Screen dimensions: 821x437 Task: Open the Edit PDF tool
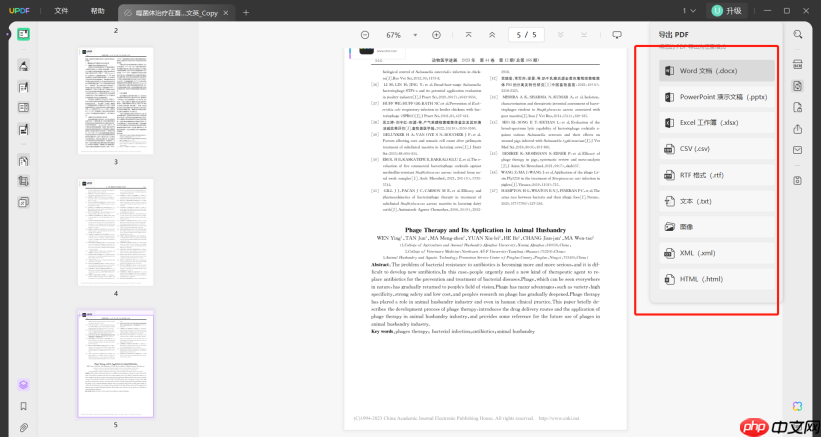point(23,87)
